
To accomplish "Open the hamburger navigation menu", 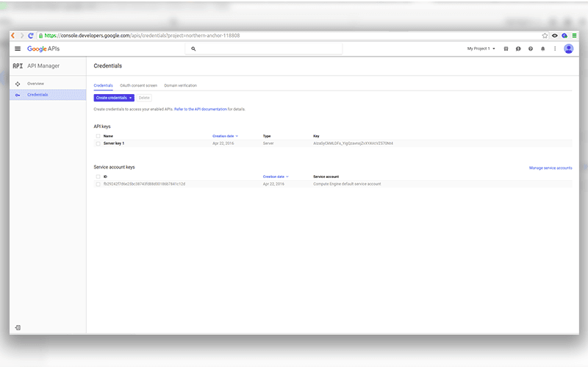I will tap(18, 49).
